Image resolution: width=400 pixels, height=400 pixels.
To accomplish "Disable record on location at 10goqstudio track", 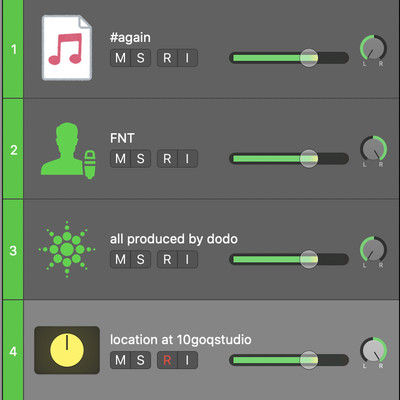I will point(167,360).
